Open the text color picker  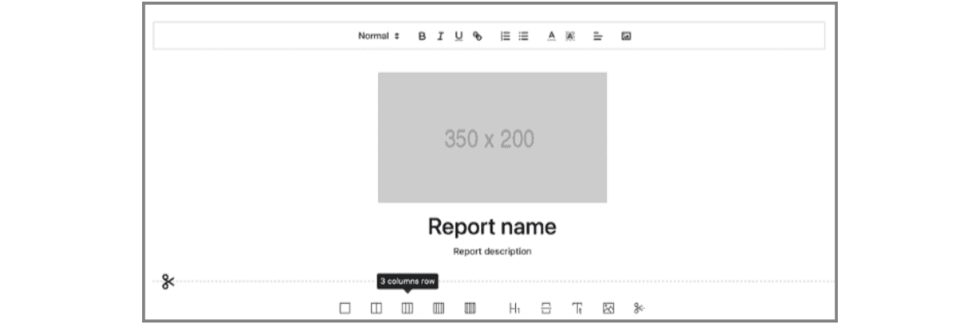pos(551,36)
